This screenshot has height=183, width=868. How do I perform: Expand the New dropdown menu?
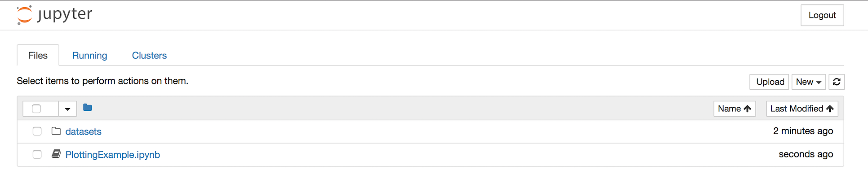[809, 82]
